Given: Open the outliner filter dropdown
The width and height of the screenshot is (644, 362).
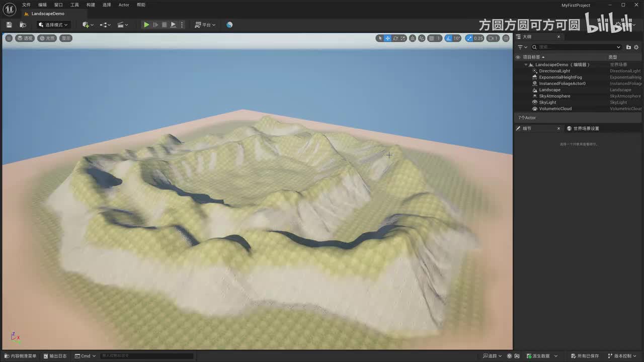Looking at the screenshot, I should pyautogui.click(x=522, y=47).
